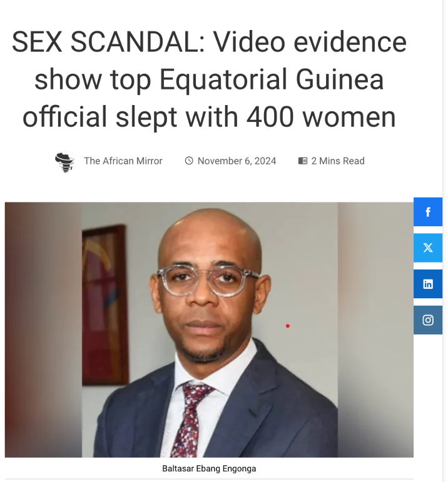This screenshot has height=482, width=448.
Task: Click the November 6, 2024 date
Action: pos(237,161)
